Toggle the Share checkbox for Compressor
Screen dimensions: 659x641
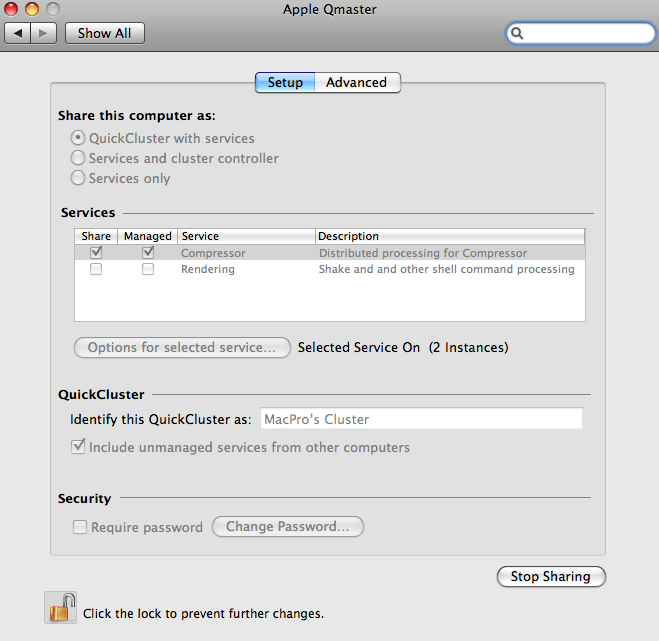[x=96, y=253]
